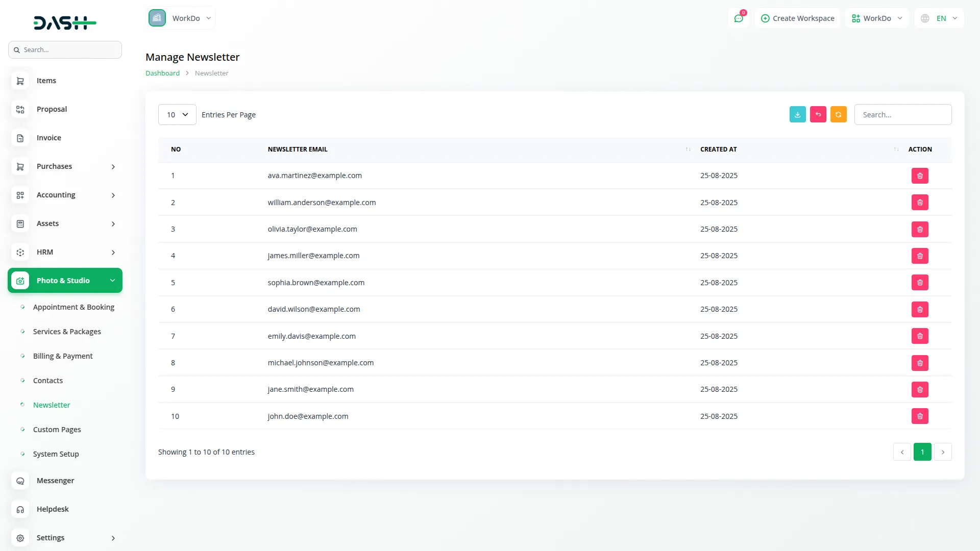Open the Custom Pages submenu item
This screenshot has height=551, width=980.
(x=57, y=430)
